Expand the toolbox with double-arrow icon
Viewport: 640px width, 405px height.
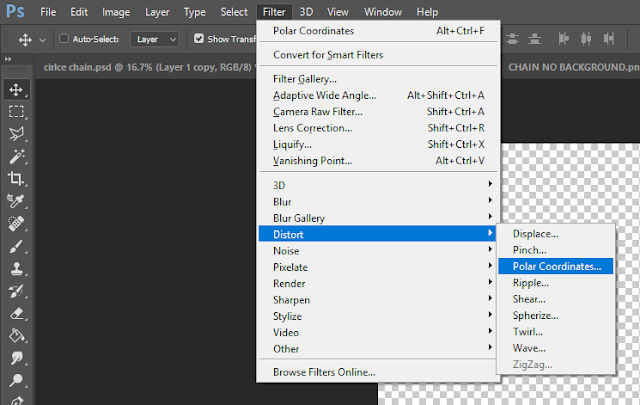(x=8, y=59)
